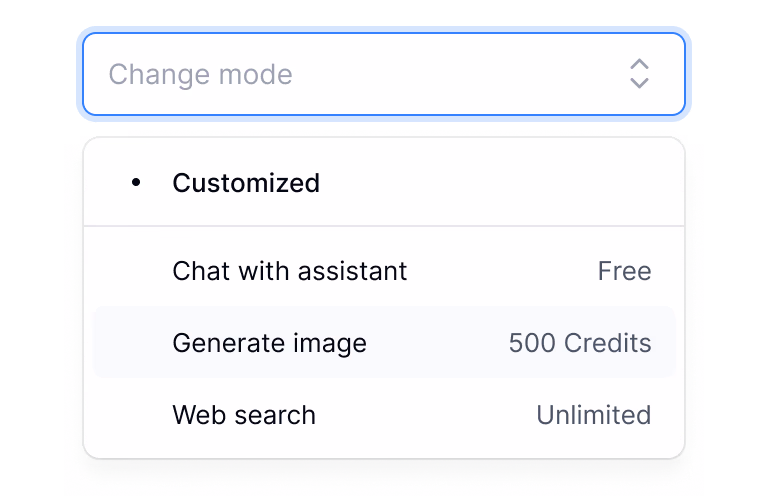768x496 pixels.
Task: Click empty space inside Change mode field
Action: point(450,74)
